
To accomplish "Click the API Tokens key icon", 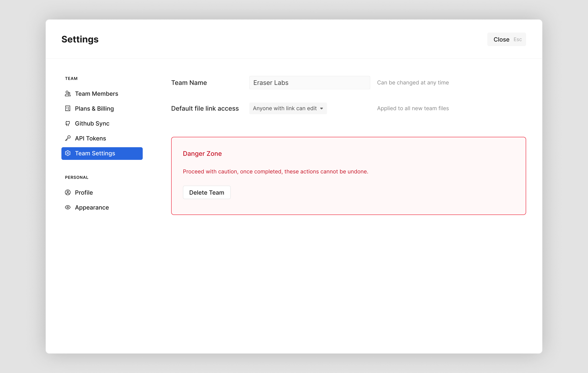I will click(x=68, y=138).
